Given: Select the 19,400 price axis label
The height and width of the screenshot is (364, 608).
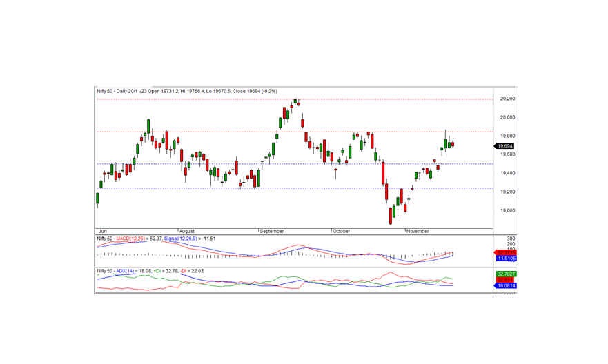Looking at the screenshot, I should tap(507, 174).
